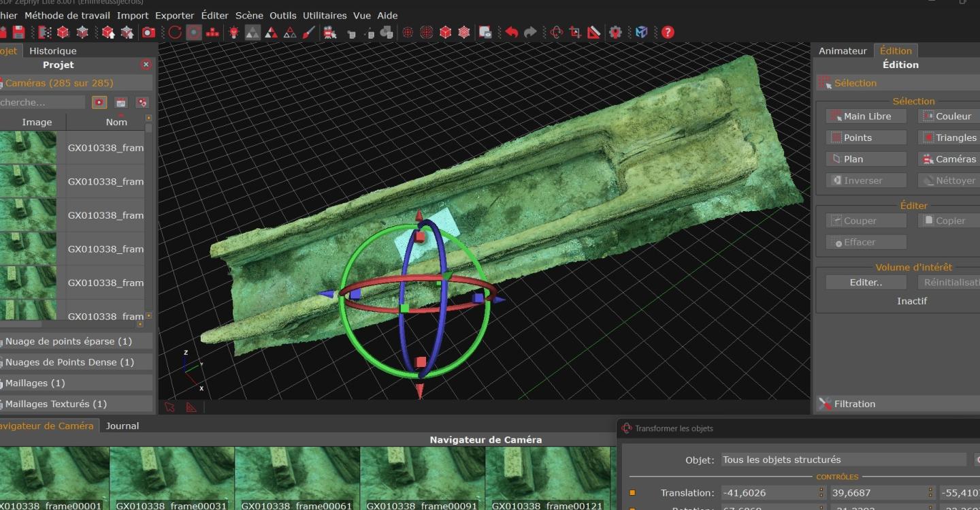Select thumbnail GX010338_frame00061 in Navigateur de Caméra
Image resolution: width=980 pixels, height=510 pixels.
pyautogui.click(x=297, y=478)
